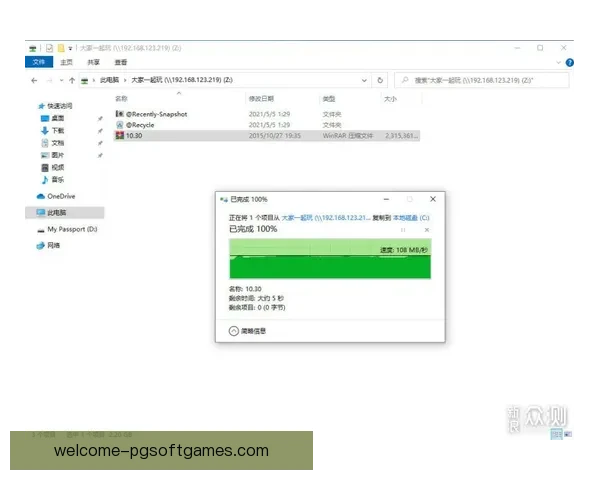The height and width of the screenshot is (480, 600).
Task: Click the blue help question mark icon
Action: point(569,62)
